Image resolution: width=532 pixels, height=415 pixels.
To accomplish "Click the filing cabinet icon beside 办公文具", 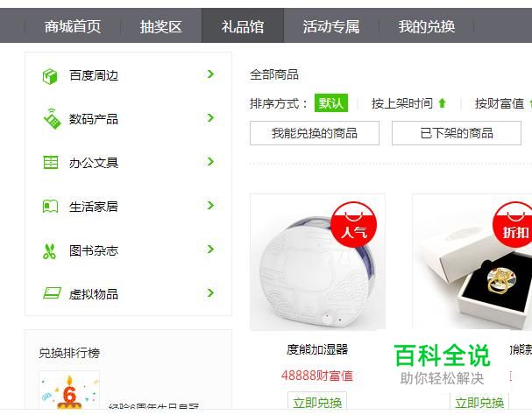I will [51, 162].
